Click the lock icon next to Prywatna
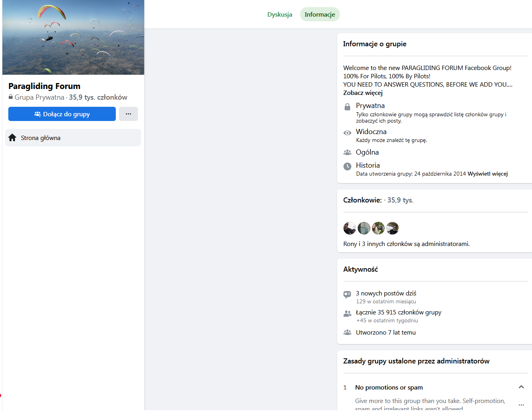Image resolution: width=532 pixels, height=420 pixels. tap(347, 107)
